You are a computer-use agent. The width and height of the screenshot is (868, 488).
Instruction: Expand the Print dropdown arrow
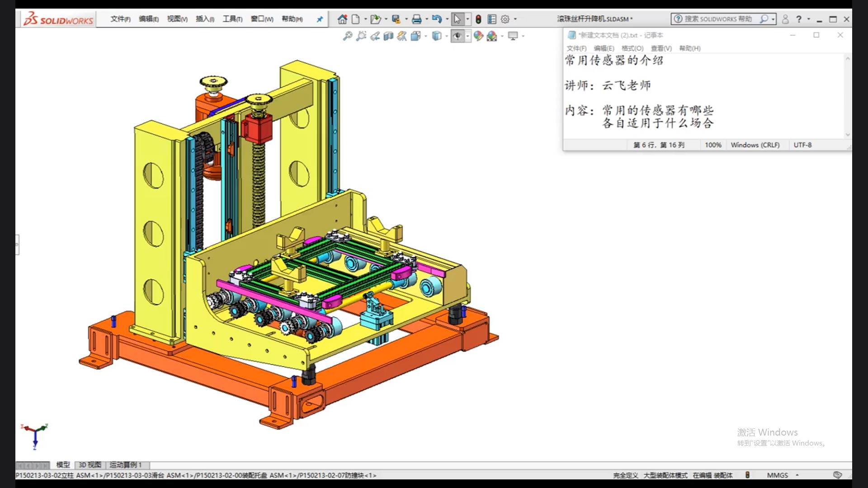427,19
